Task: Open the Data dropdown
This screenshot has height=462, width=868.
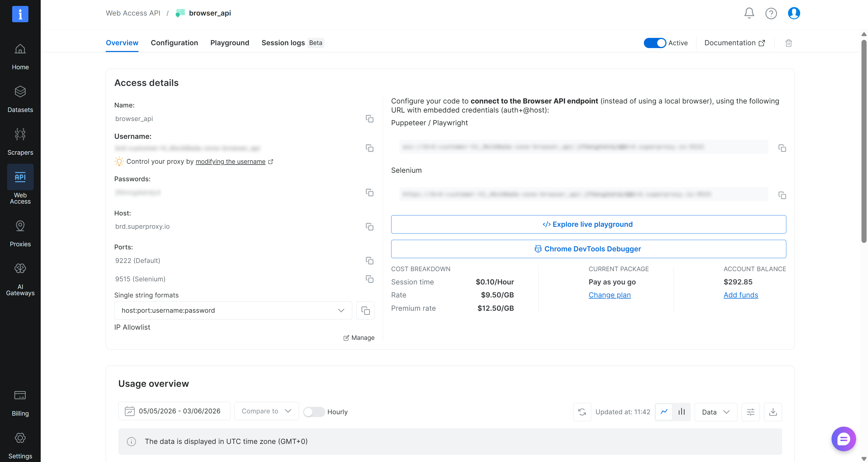Action: [x=716, y=412]
